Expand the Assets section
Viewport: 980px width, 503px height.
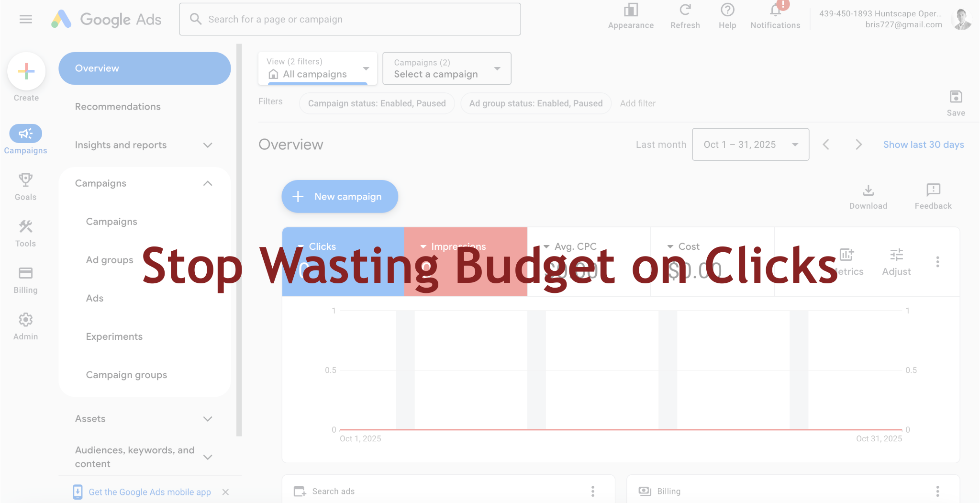click(144, 419)
